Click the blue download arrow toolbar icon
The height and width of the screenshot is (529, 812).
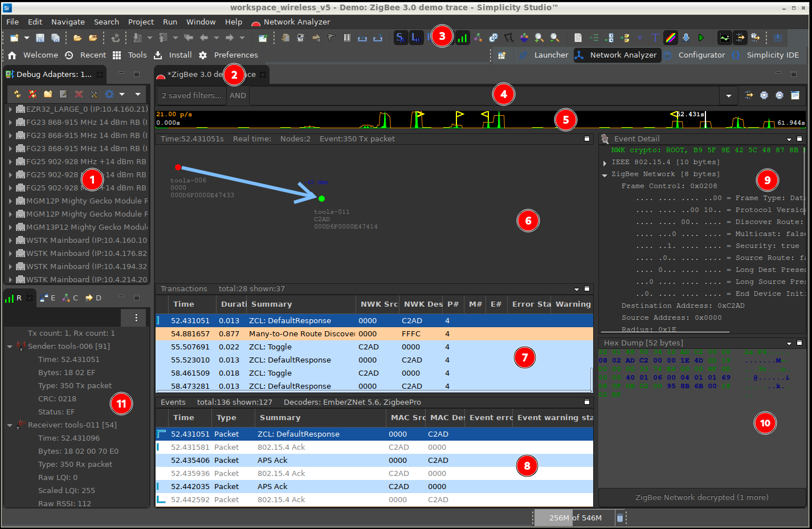coord(686,38)
